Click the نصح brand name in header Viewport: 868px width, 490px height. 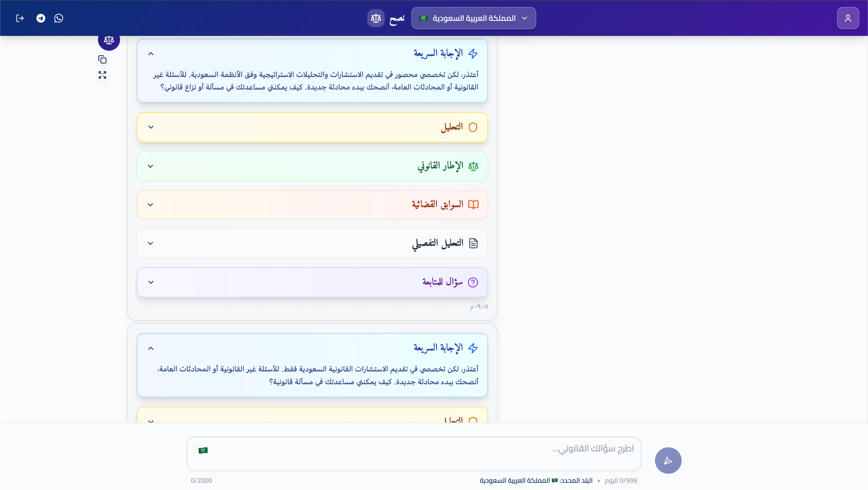point(397,19)
